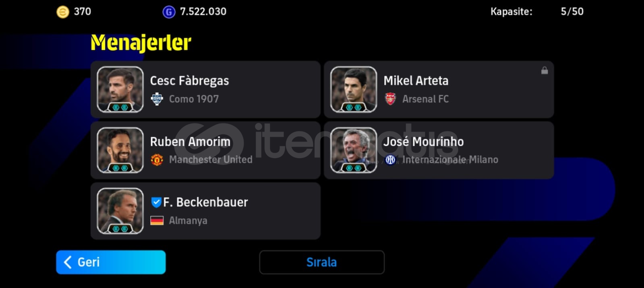Click the gold eFootball coin icon

click(62, 12)
